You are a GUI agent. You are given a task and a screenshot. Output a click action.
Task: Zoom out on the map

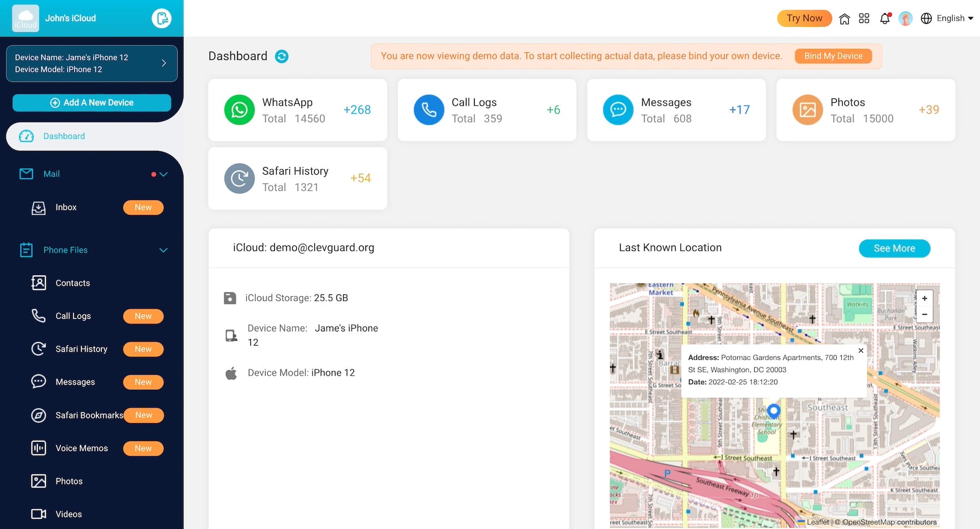coord(924,314)
